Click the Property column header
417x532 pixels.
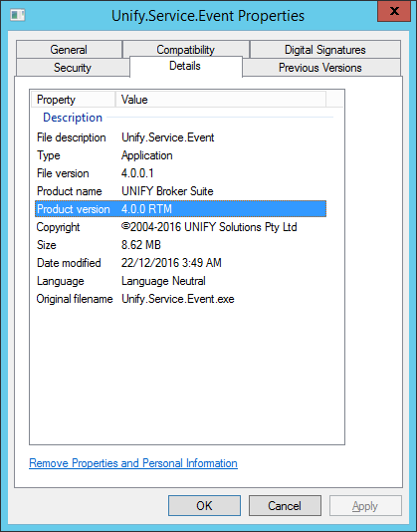tap(74, 100)
